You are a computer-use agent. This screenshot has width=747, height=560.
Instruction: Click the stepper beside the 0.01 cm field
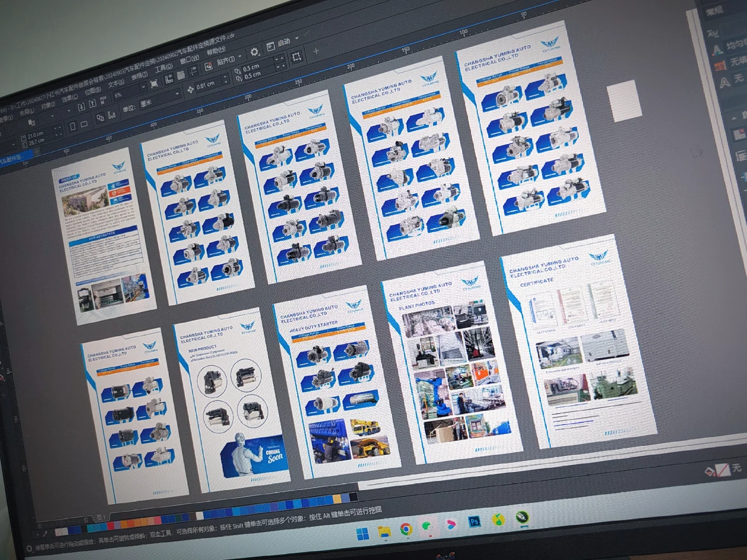pyautogui.click(x=226, y=79)
